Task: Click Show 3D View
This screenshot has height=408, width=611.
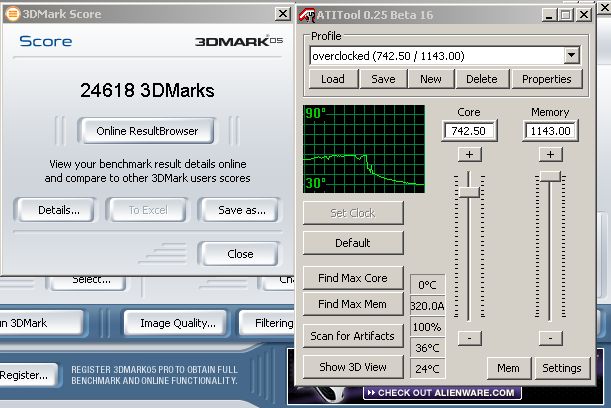Action: 353,367
